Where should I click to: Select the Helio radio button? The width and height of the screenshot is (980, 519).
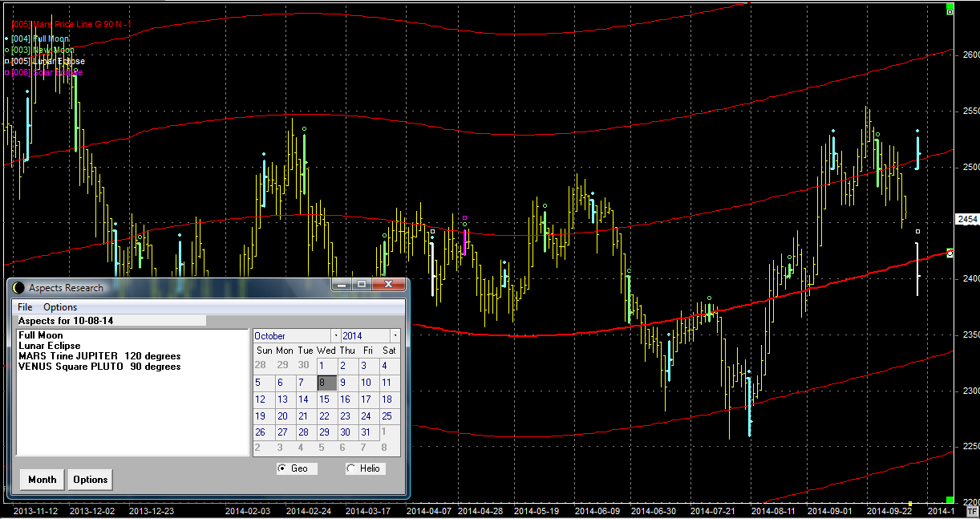(350, 468)
